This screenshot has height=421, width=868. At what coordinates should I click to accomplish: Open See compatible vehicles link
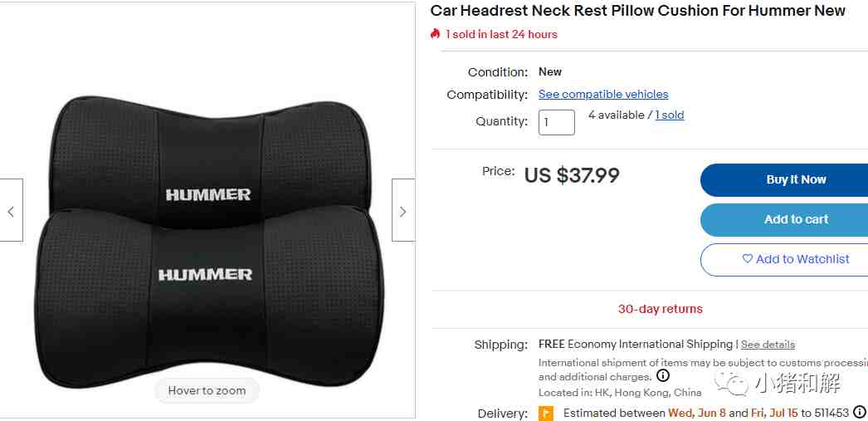603,94
